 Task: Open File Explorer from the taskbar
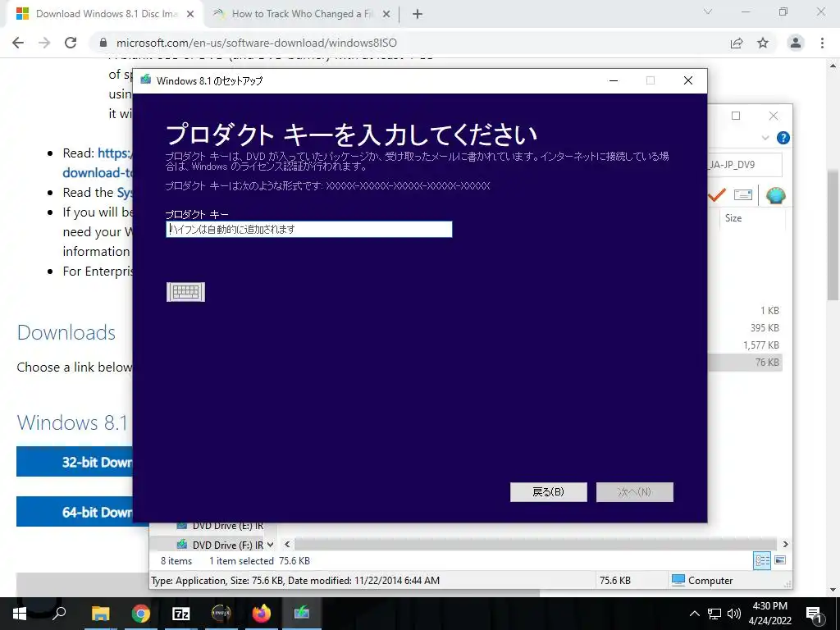(x=100, y=614)
